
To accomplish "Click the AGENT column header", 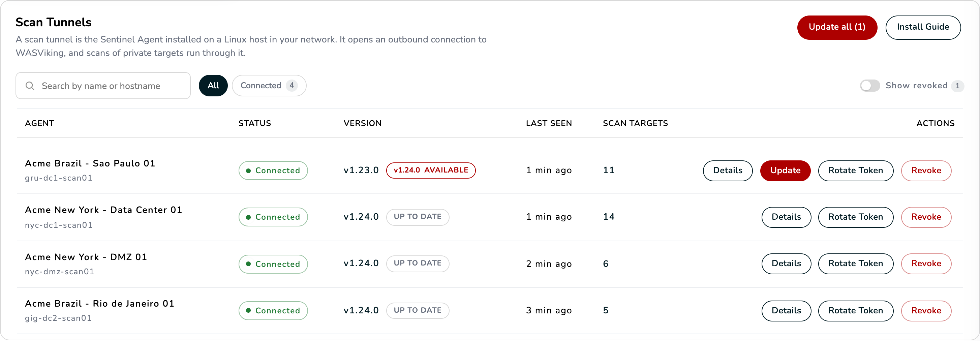I will tap(39, 123).
